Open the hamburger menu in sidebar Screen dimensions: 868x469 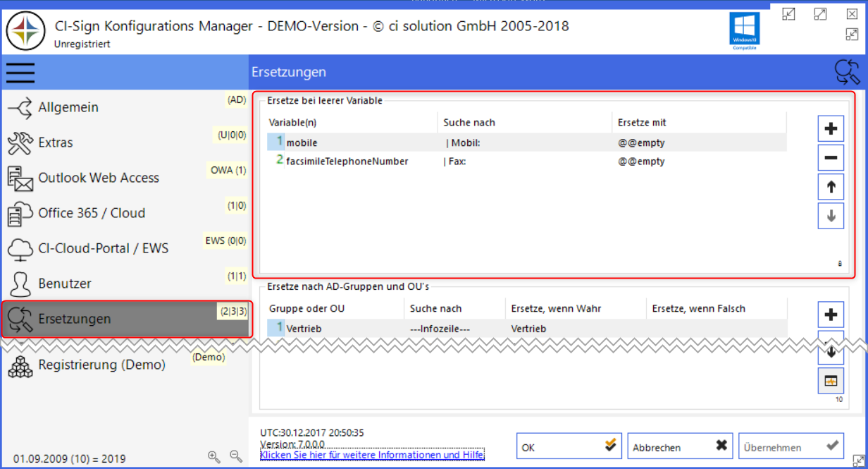(x=20, y=72)
